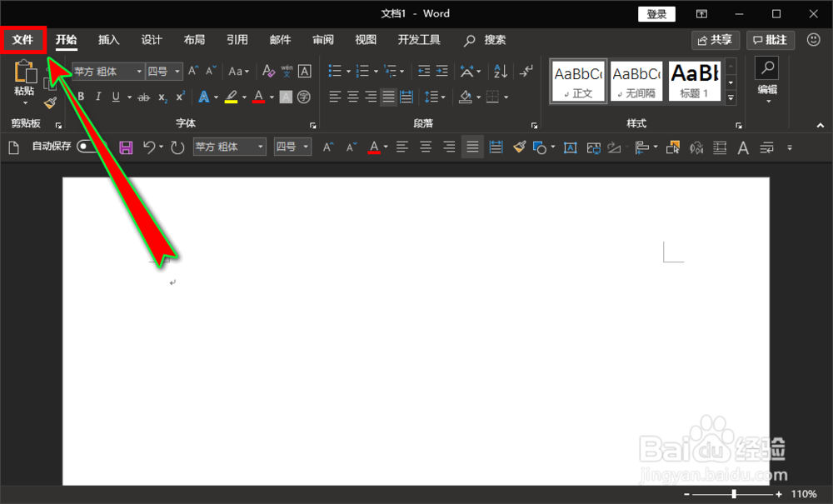Switch to the 设计 tab

[152, 40]
